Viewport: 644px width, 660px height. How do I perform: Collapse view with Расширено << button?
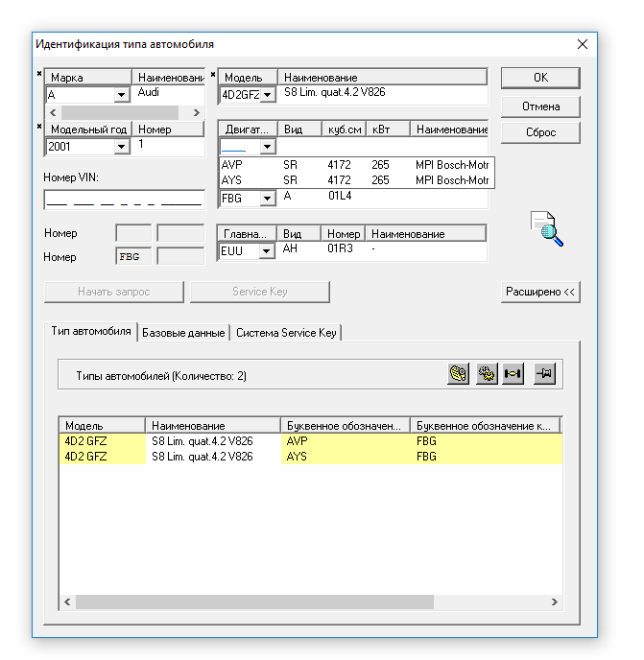tap(540, 292)
